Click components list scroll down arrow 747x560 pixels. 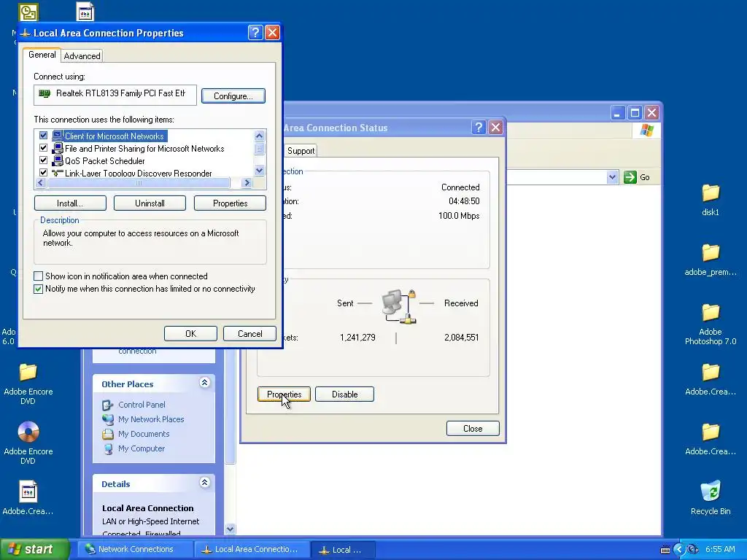[x=259, y=170]
